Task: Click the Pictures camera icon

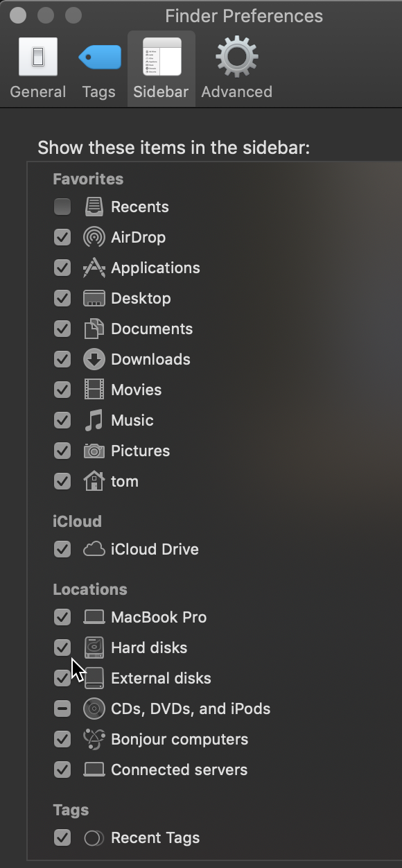Action: pyautogui.click(x=94, y=451)
